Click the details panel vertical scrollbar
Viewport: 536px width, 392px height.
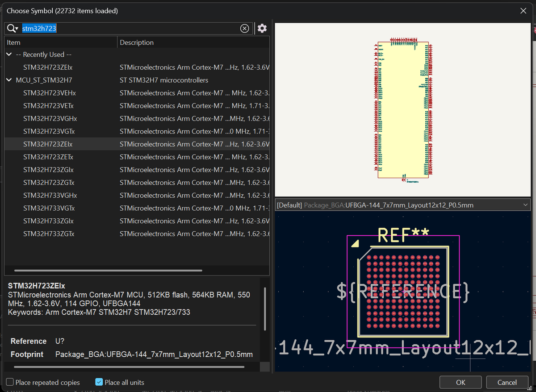[265, 308]
